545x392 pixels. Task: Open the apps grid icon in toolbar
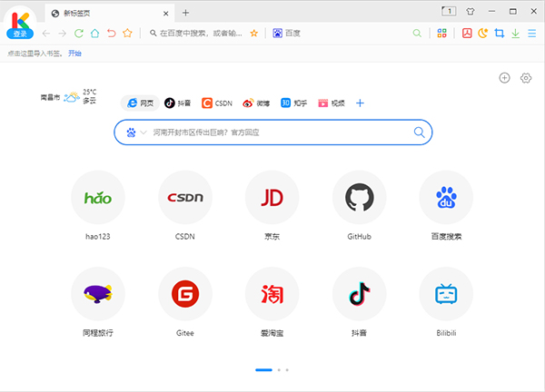[442, 34]
